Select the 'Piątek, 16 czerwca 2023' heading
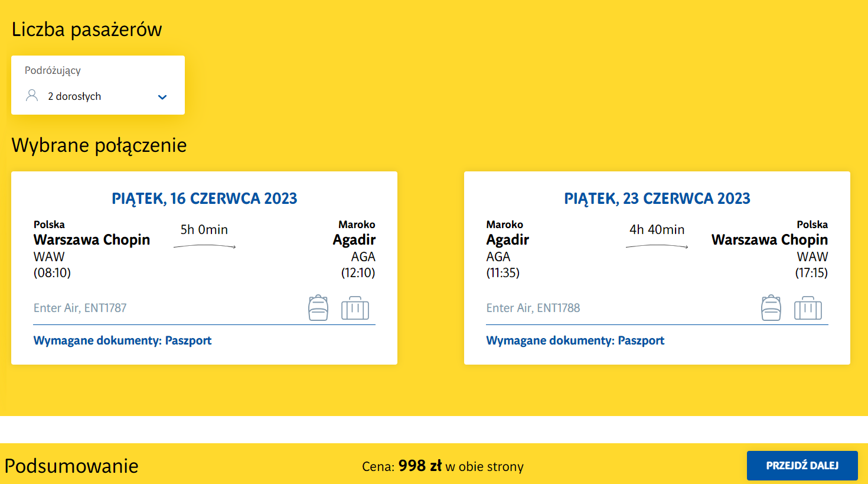The width and height of the screenshot is (868, 484). coord(204,199)
